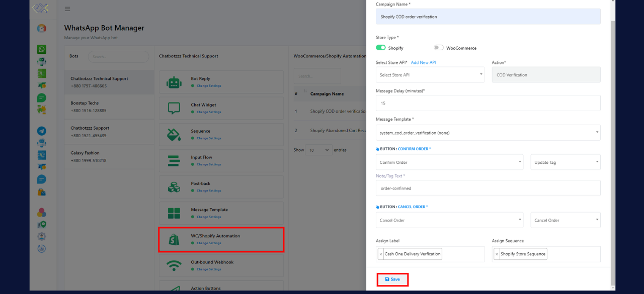This screenshot has width=644, height=294.
Task: Click Change Settings under Post-back
Action: [208, 190]
